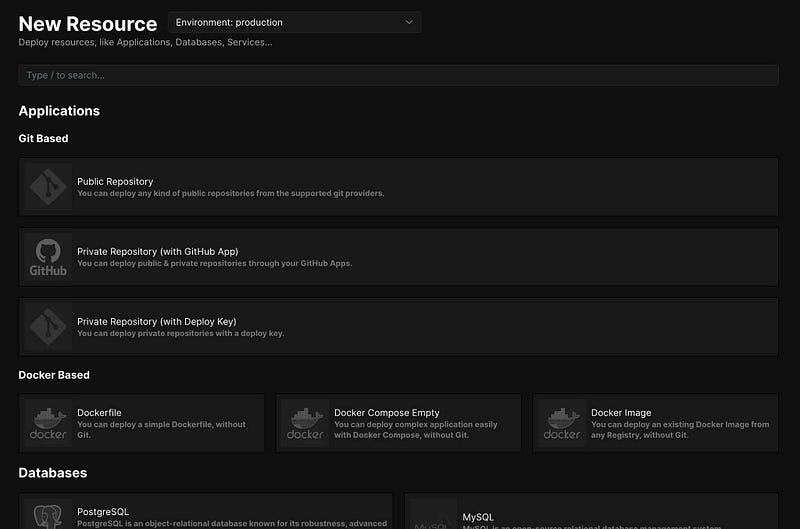The height and width of the screenshot is (529, 800).
Task: Click the New Resource page heading
Action: (88, 24)
